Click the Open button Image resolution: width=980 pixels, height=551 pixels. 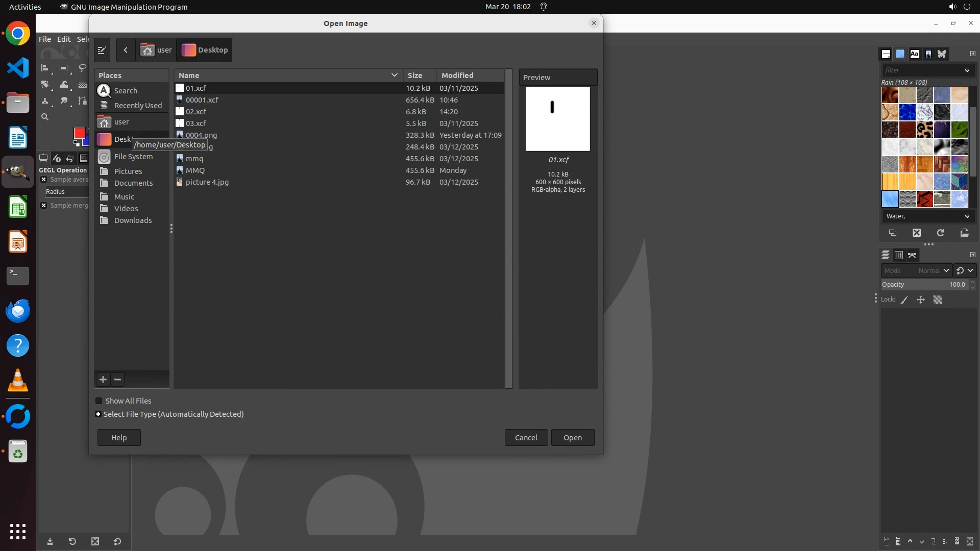coord(572,438)
